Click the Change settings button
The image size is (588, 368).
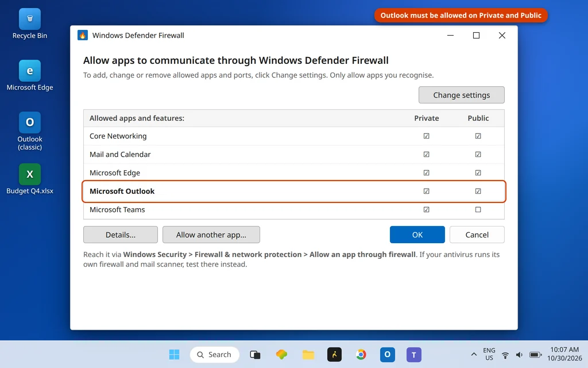click(461, 95)
